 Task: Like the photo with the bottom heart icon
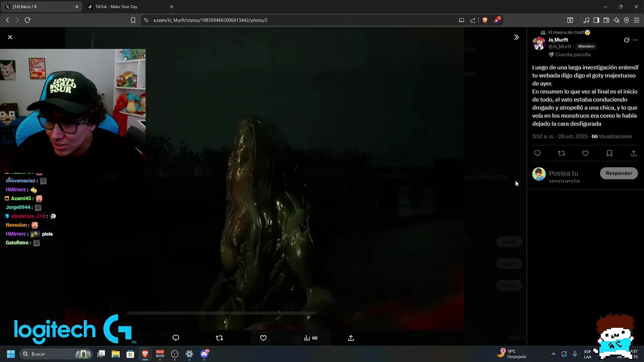coord(263,338)
